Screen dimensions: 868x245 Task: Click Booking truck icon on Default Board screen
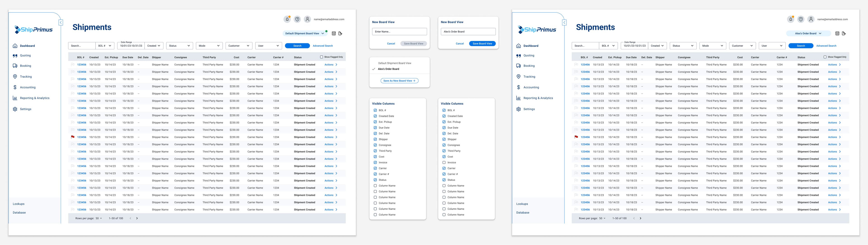point(15,66)
